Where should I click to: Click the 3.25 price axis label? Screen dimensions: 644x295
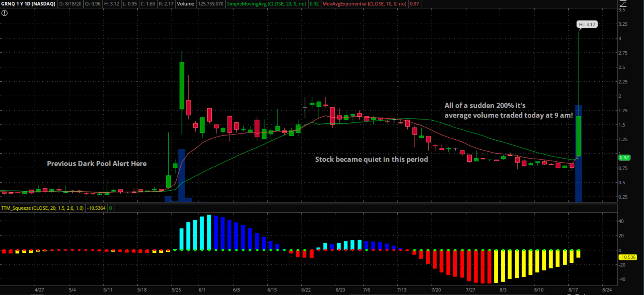pos(623,24)
